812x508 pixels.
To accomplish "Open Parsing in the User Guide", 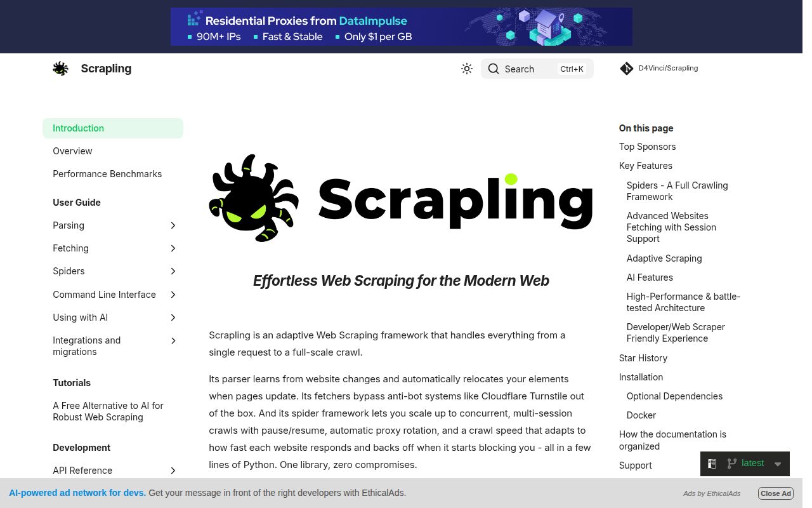I will 69,225.
